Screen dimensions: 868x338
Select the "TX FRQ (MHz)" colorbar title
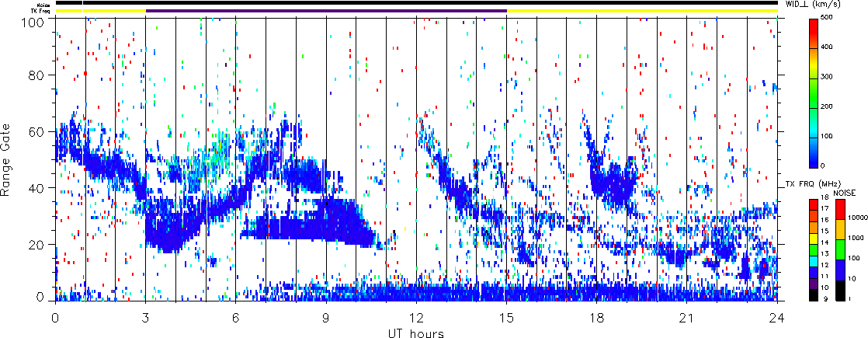[813, 184]
